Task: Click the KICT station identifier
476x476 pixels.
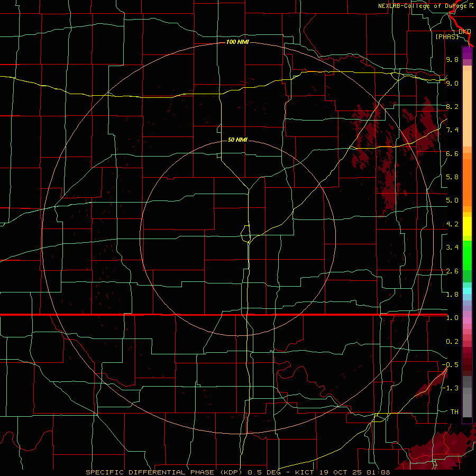Action: (304, 472)
